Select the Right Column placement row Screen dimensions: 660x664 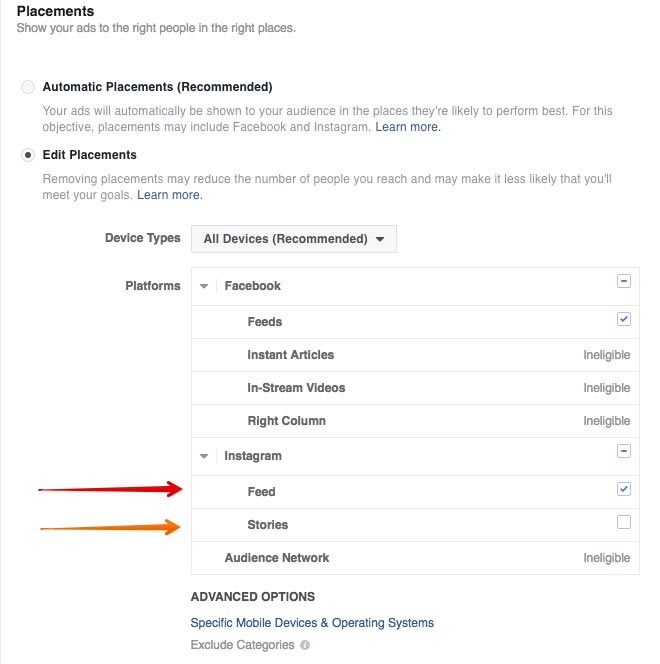click(415, 421)
